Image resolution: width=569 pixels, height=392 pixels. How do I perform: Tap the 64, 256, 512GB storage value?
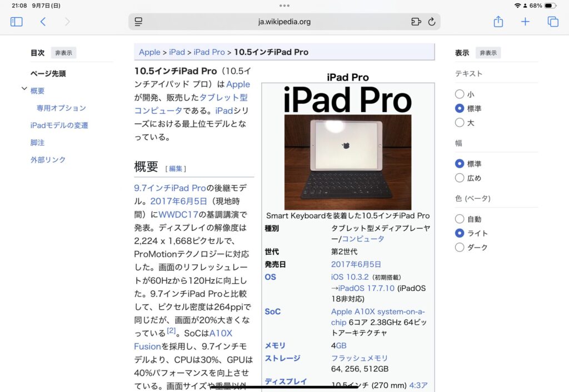coord(360,369)
